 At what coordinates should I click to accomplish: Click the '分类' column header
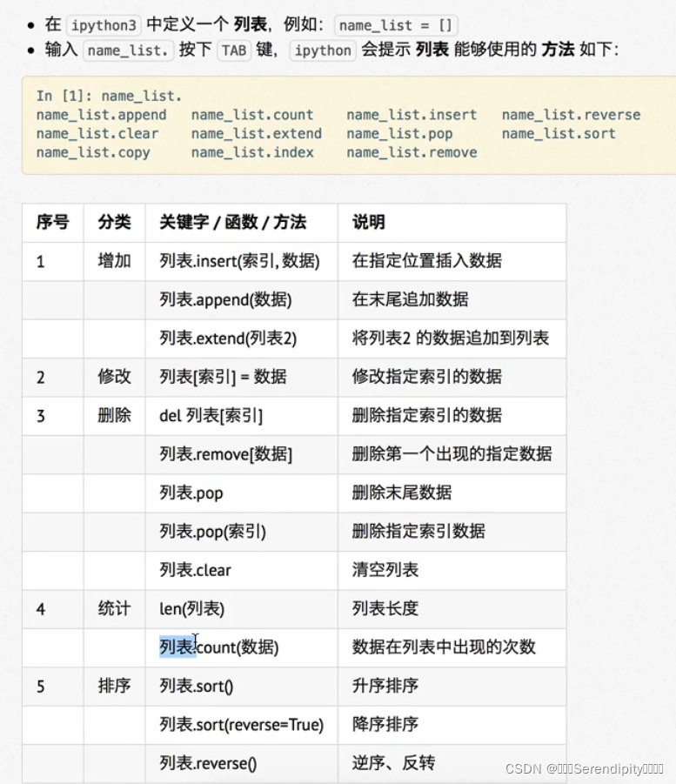click(115, 222)
